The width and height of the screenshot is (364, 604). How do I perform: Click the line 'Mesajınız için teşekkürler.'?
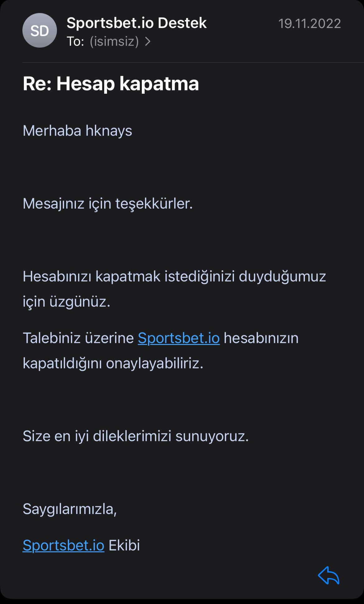coord(108,204)
